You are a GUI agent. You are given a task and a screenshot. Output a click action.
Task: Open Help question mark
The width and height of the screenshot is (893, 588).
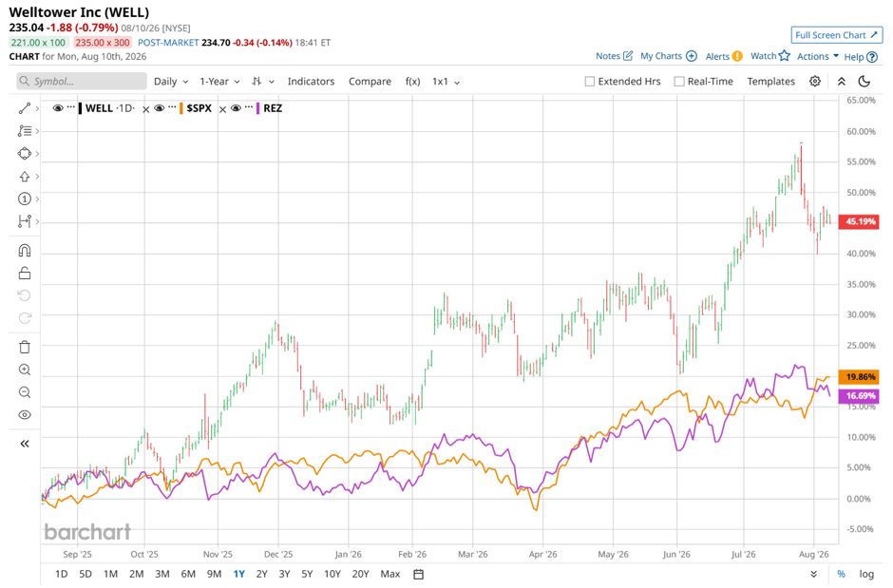pos(872,57)
